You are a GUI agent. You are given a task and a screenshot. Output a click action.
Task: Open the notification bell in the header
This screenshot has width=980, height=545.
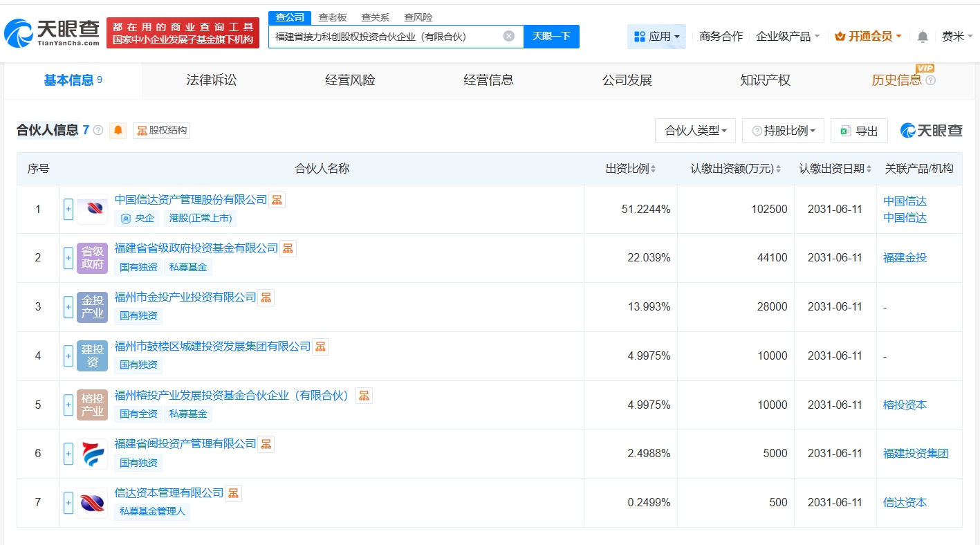pos(923,37)
